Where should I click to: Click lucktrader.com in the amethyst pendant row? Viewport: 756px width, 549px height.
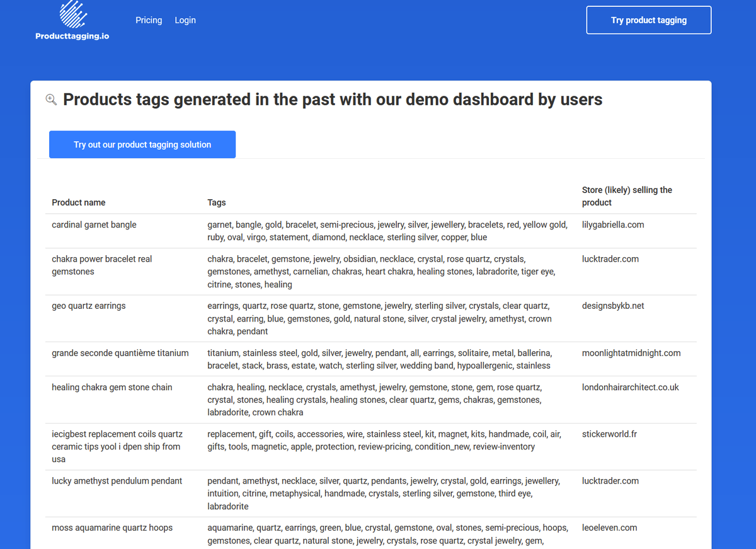[x=610, y=480]
